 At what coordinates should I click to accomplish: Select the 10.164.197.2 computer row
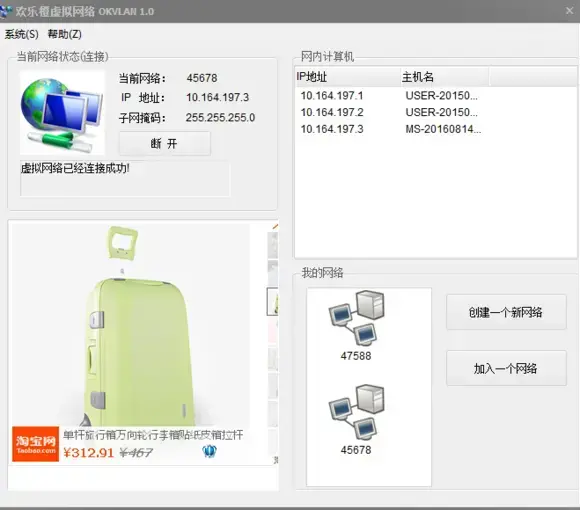(435, 112)
